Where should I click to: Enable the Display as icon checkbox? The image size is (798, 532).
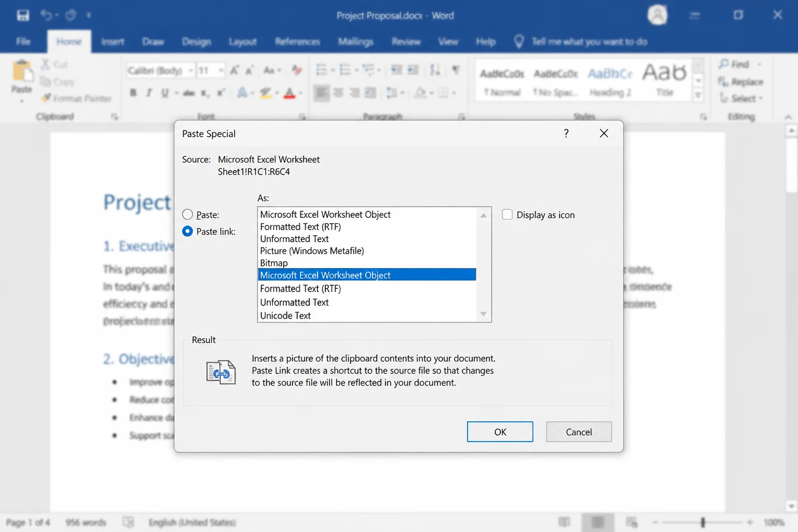pos(507,215)
